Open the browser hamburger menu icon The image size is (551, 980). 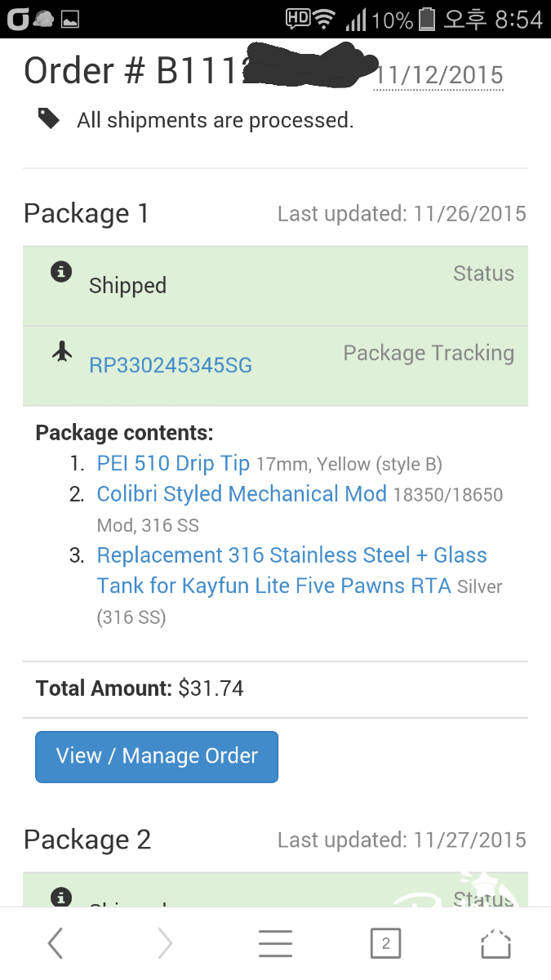(x=276, y=944)
